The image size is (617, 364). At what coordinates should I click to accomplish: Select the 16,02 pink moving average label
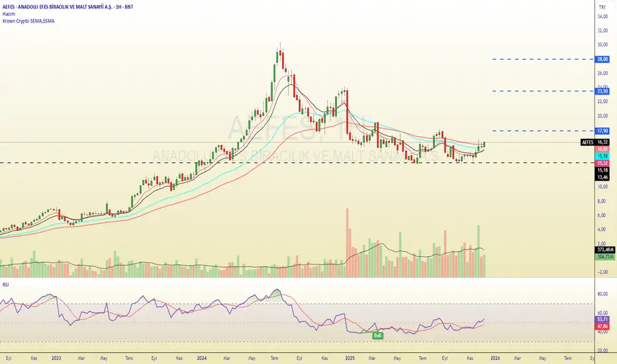[x=602, y=149]
